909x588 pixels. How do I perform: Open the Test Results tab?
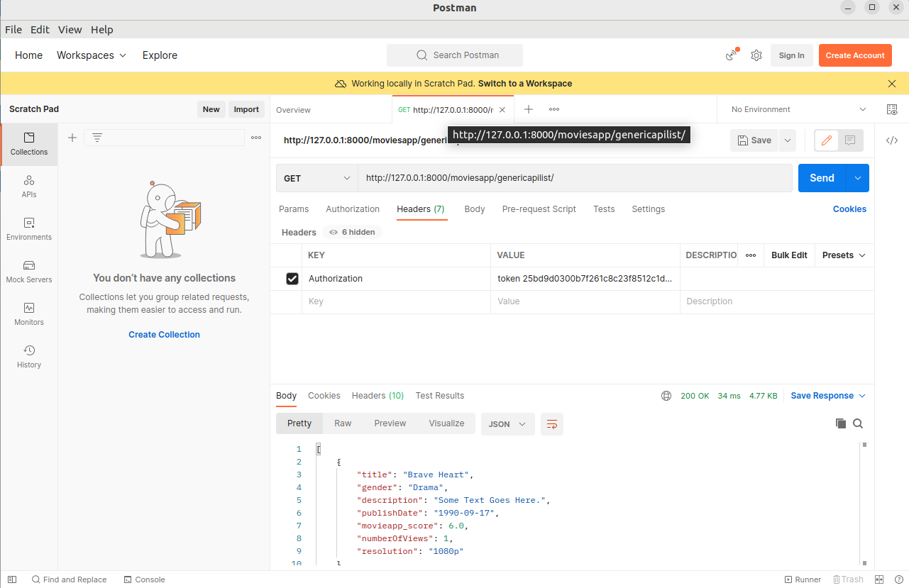[440, 396]
